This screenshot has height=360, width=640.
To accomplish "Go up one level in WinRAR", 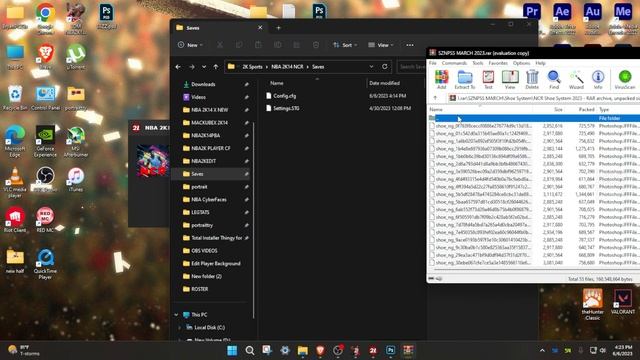I will [435, 98].
